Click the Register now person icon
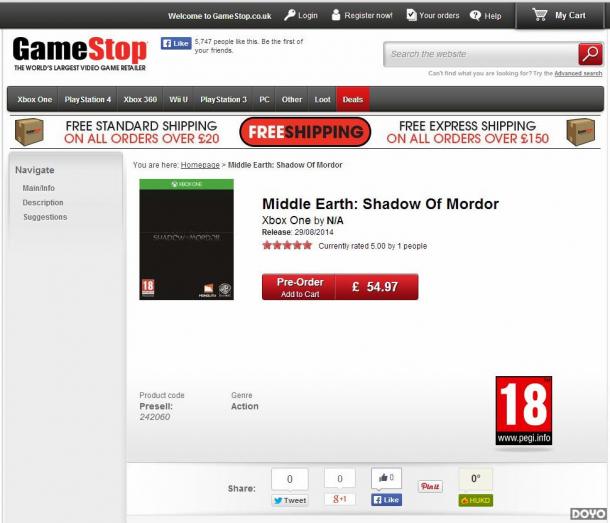 pos(336,15)
